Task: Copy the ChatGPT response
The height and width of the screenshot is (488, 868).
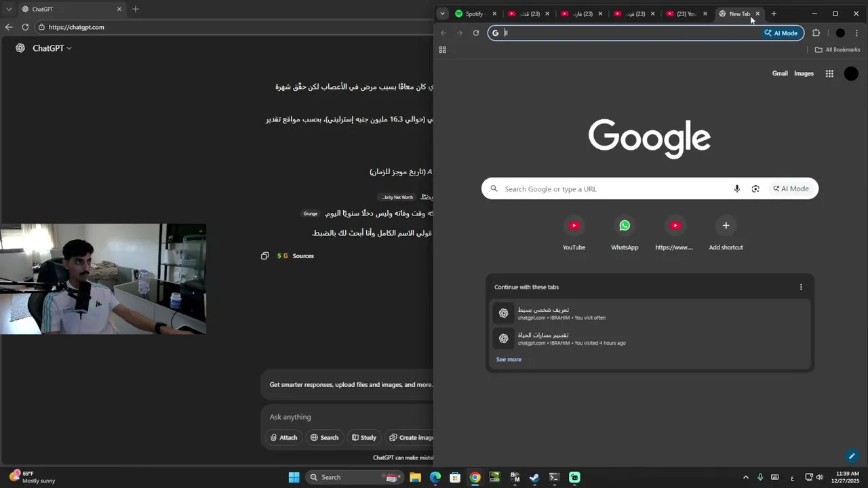Action: (264, 256)
